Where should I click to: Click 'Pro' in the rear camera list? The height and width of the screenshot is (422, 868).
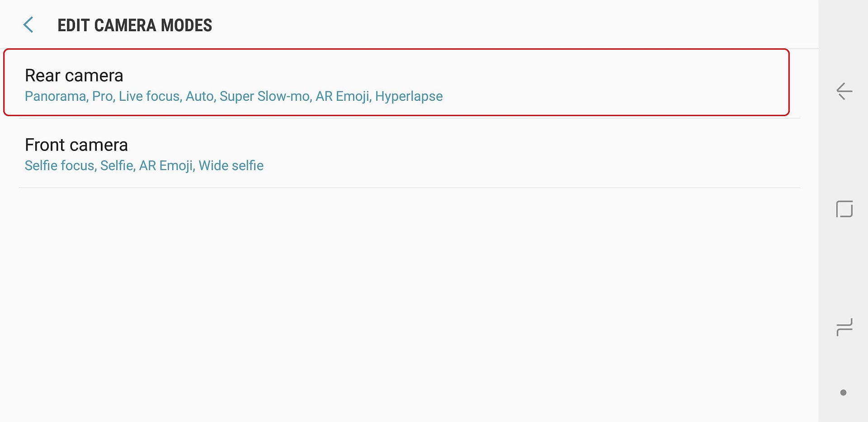102,96
